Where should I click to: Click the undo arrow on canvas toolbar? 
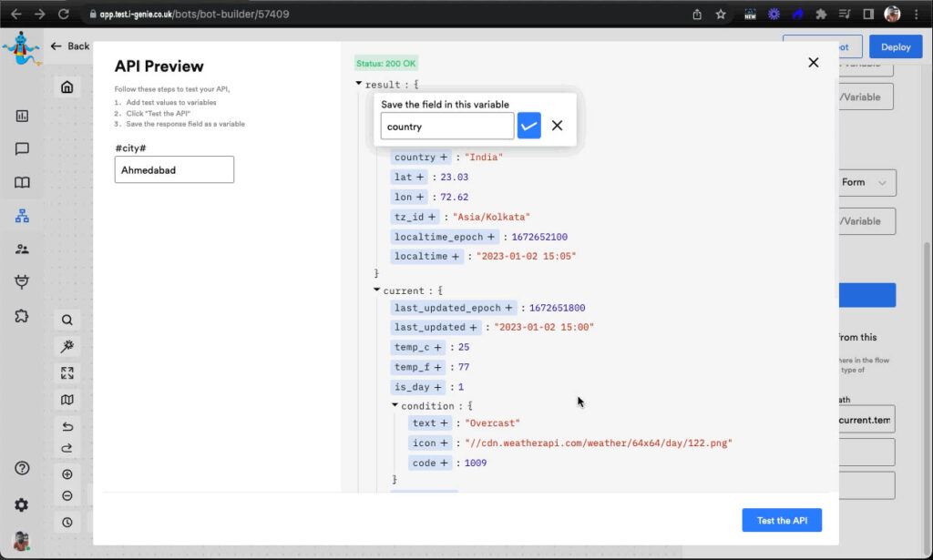point(67,426)
